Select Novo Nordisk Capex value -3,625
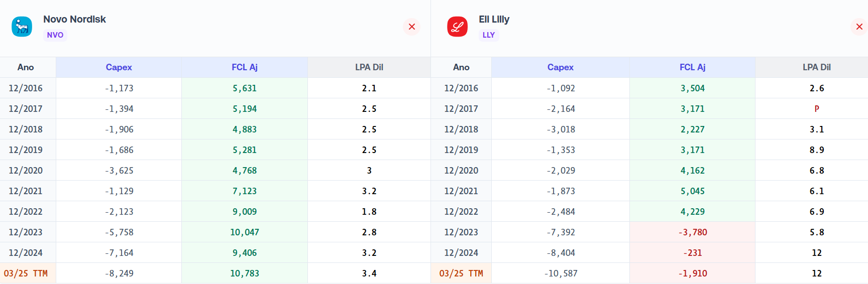This screenshot has height=284, width=868. [x=119, y=171]
